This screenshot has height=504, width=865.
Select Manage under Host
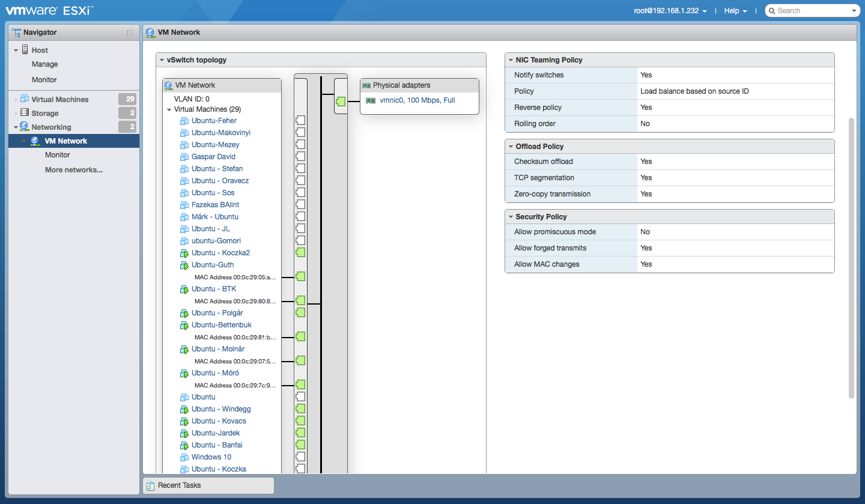pyautogui.click(x=45, y=64)
